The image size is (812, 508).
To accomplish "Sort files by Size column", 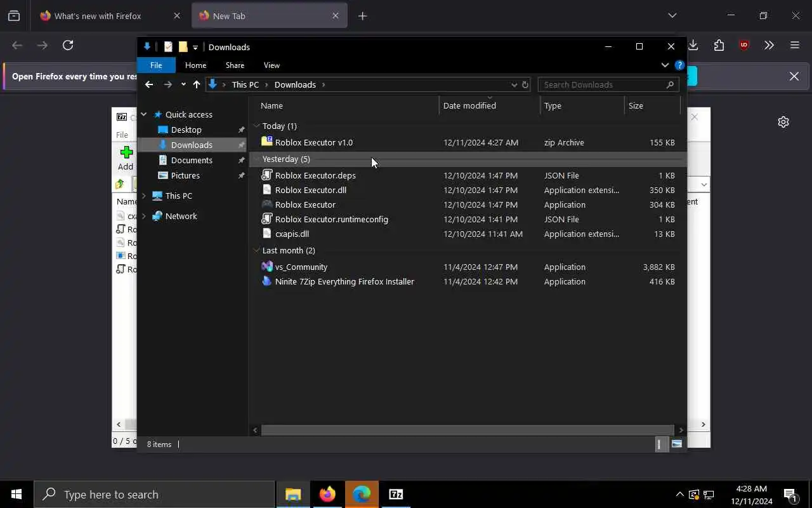I will [x=652, y=105].
